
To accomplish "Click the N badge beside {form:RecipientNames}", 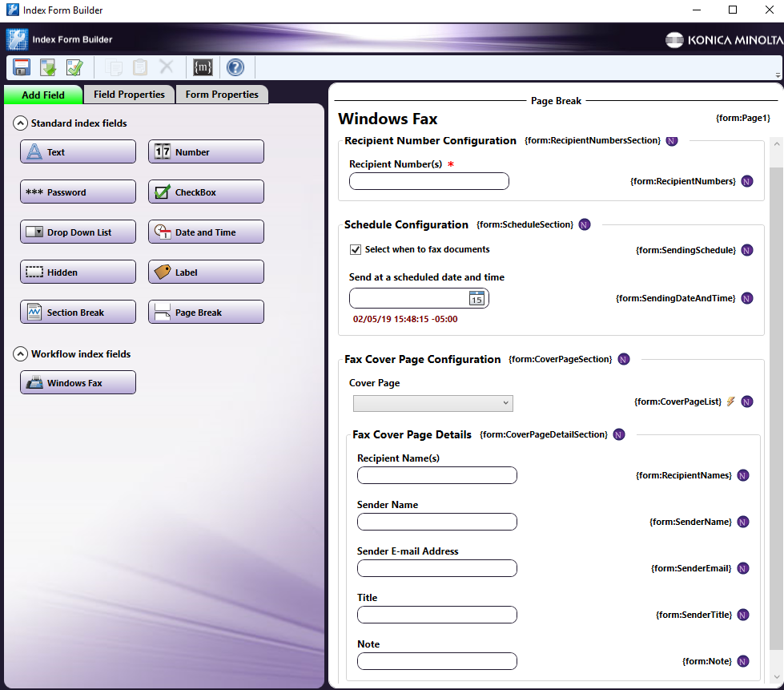I will click(x=743, y=475).
